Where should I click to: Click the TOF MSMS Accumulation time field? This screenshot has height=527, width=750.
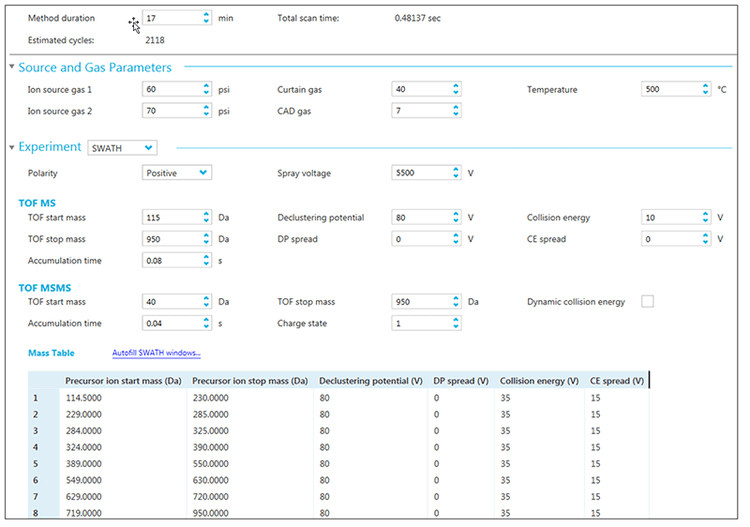pyautogui.click(x=170, y=323)
